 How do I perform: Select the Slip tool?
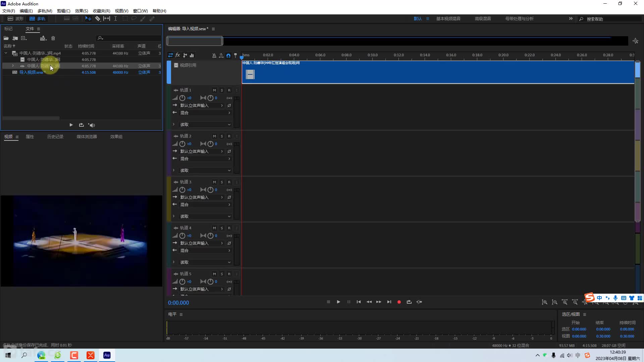pos(107,19)
